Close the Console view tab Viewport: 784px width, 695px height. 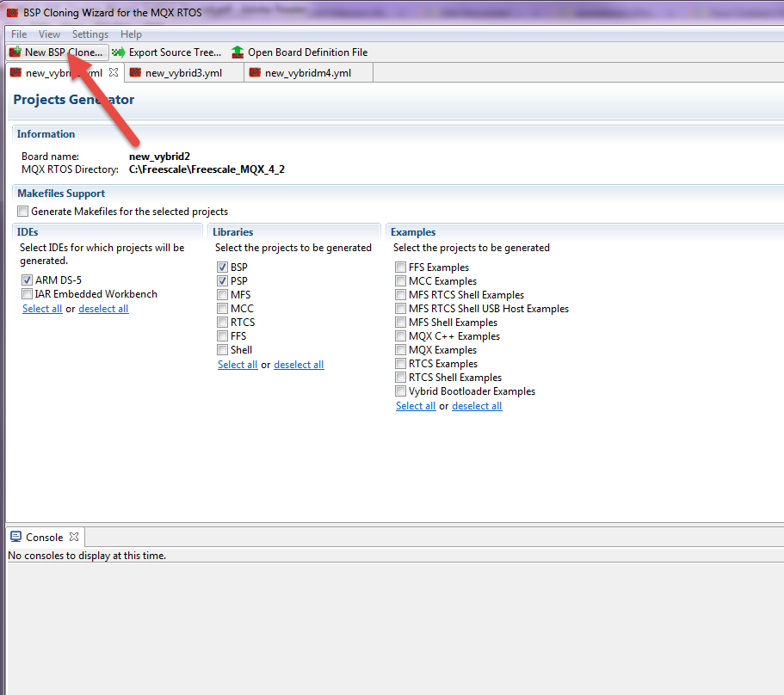[74, 537]
